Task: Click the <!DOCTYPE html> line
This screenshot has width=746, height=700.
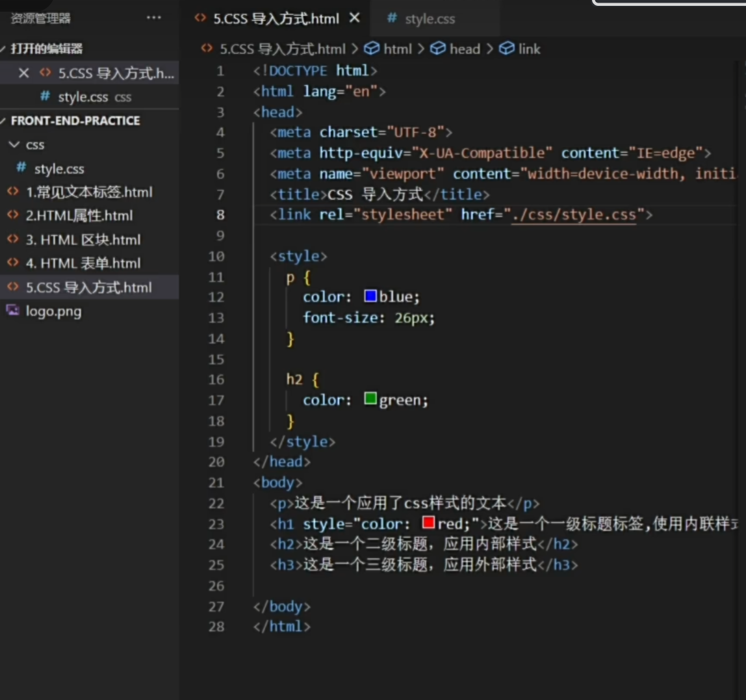Action: pyautogui.click(x=315, y=71)
